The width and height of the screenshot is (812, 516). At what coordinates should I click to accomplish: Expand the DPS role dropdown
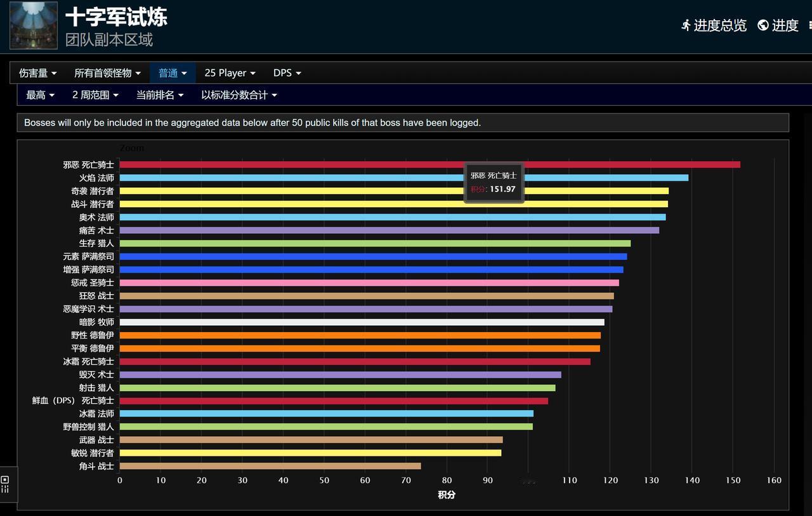click(287, 73)
